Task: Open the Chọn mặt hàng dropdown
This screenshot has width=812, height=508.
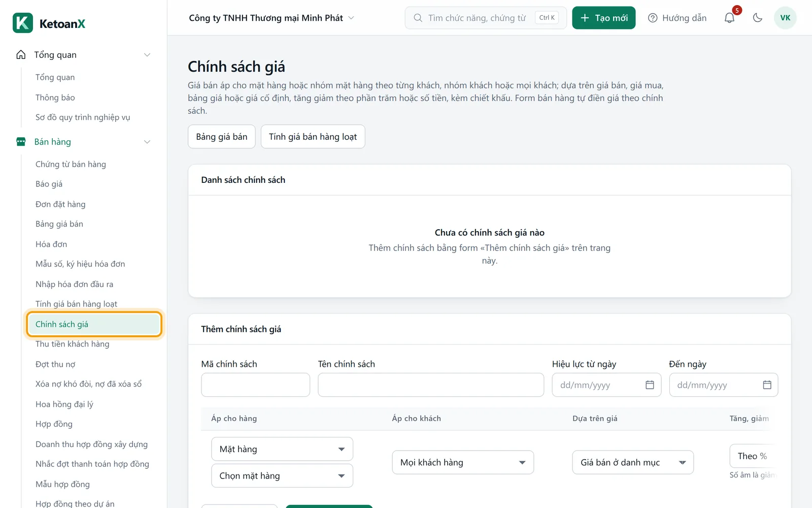Action: pos(282,475)
